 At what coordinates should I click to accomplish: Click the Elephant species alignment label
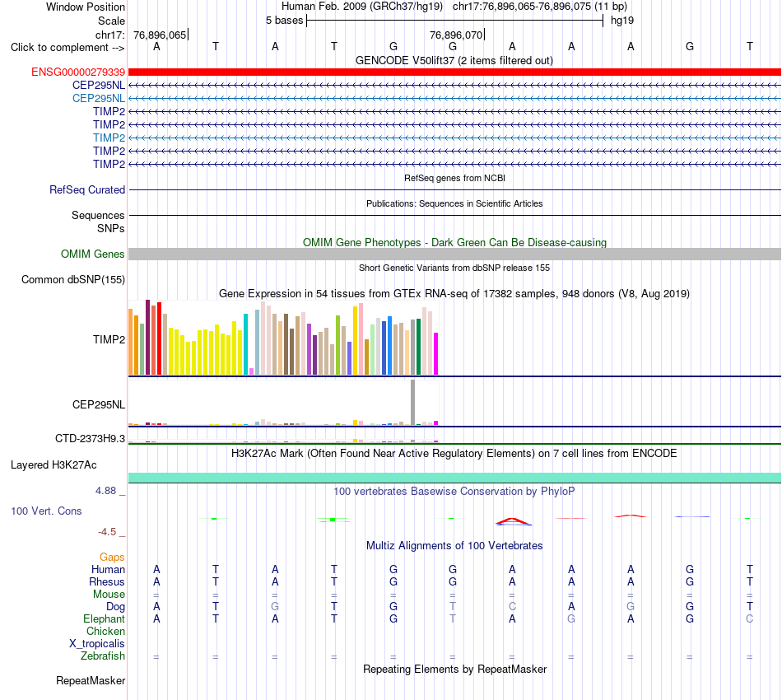pyautogui.click(x=104, y=618)
